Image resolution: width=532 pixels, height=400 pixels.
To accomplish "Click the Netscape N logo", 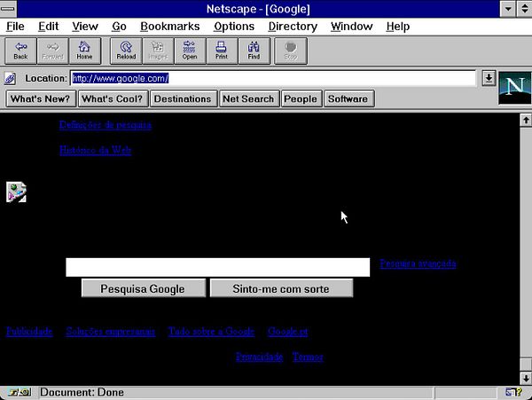I will [514, 88].
